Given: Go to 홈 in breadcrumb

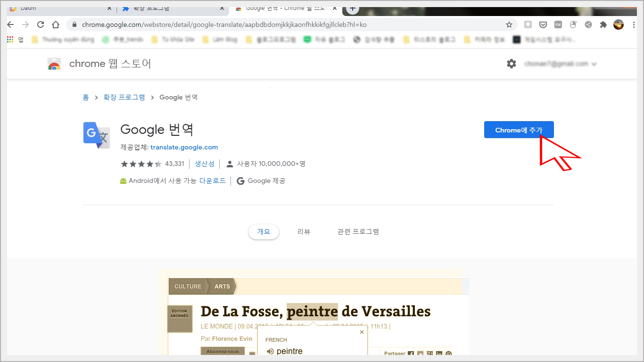Looking at the screenshot, I should click(x=85, y=97).
